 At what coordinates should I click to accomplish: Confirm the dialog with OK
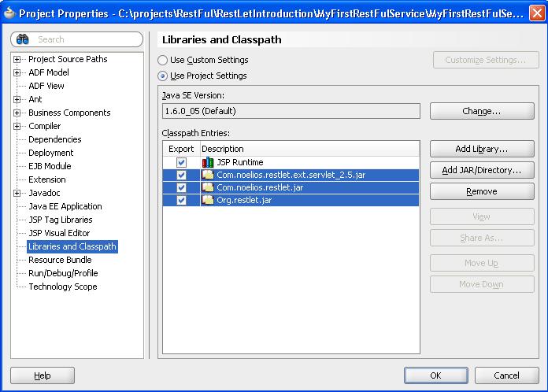(x=435, y=375)
